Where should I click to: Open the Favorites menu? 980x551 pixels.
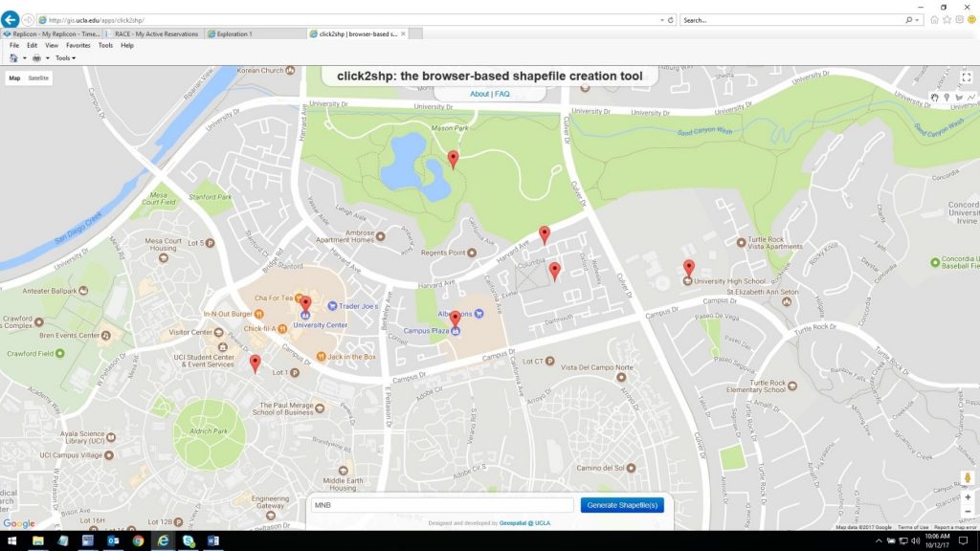[x=78, y=45]
